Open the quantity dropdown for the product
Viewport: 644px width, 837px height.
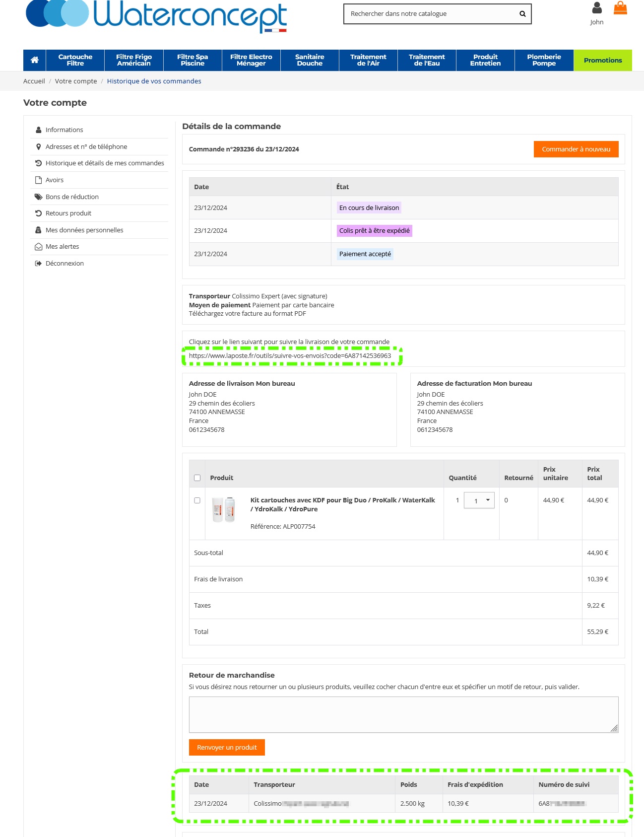[479, 500]
